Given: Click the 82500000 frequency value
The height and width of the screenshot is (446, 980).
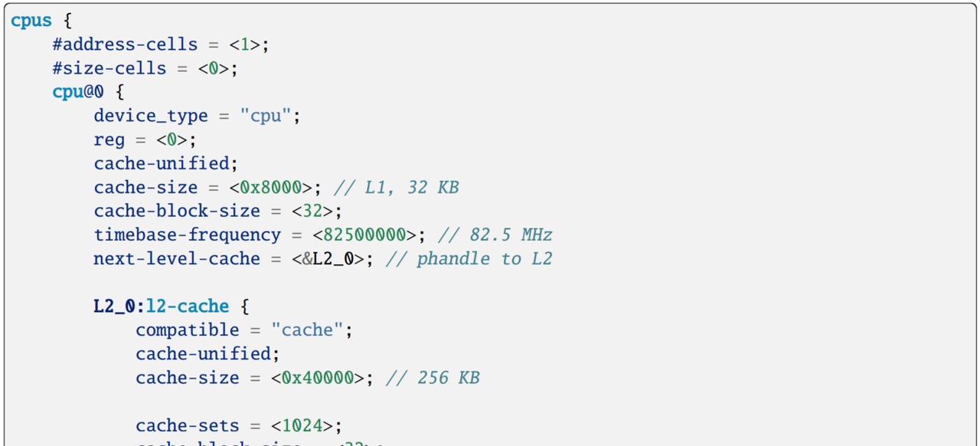Looking at the screenshot, I should coord(369,234).
